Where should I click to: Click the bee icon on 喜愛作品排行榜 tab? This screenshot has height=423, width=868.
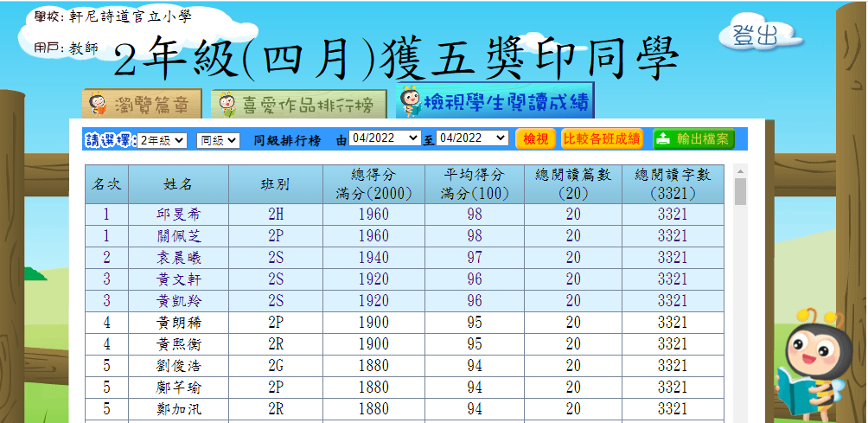(x=227, y=106)
